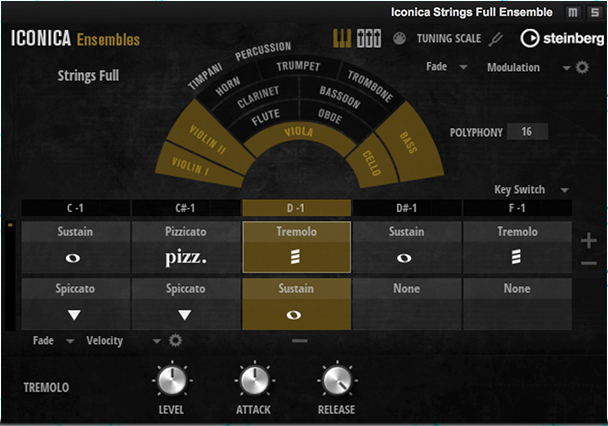Click the tuning fork icon

[496, 39]
